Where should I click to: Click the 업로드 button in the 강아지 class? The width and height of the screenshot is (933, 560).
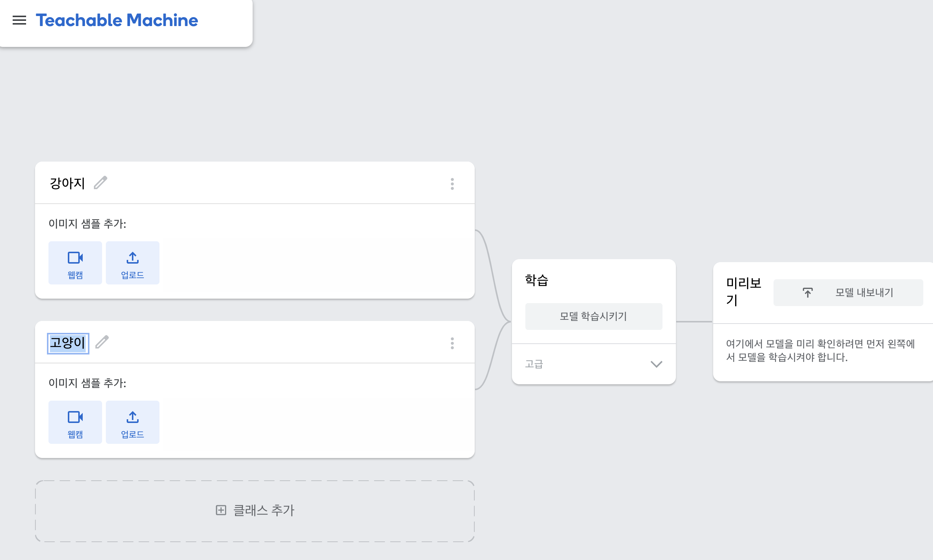(133, 262)
